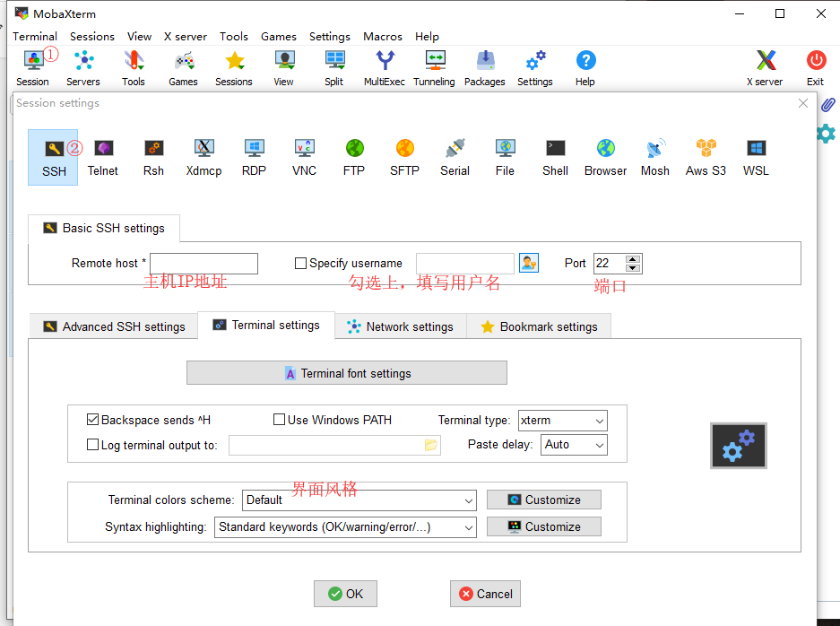This screenshot has width=840, height=626.
Task: Open the Sessions menu in menu bar
Action: tap(92, 37)
